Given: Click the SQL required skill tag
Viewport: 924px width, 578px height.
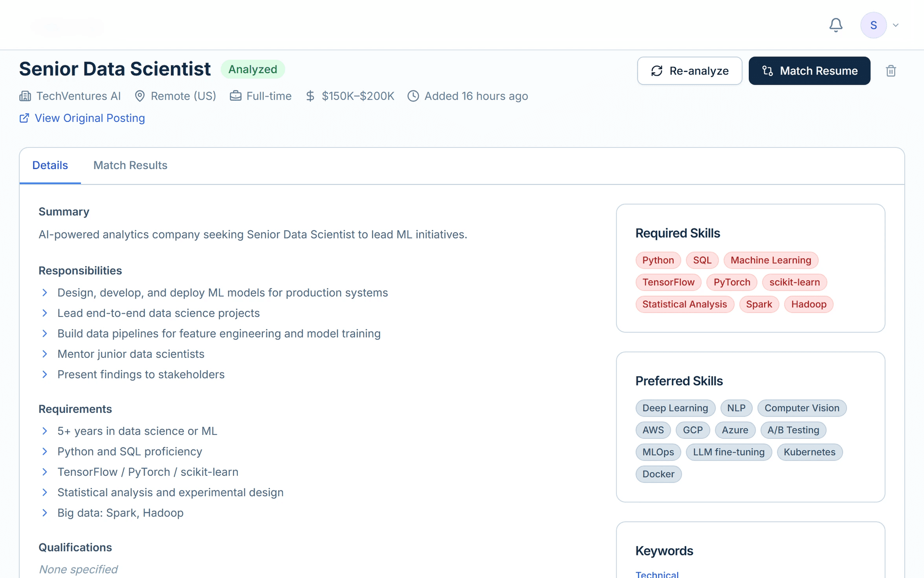Looking at the screenshot, I should point(702,260).
